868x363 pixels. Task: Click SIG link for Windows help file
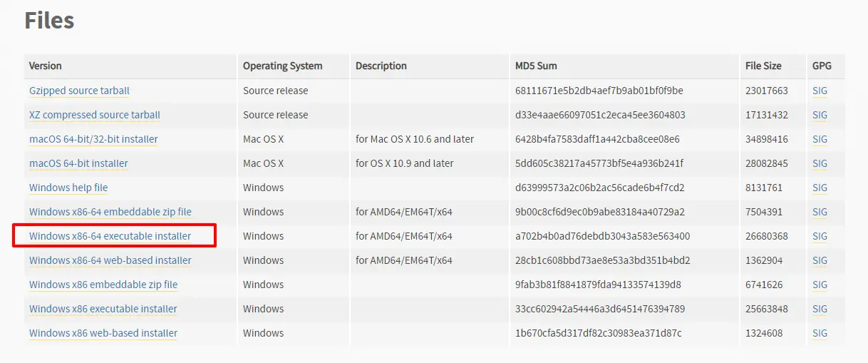(820, 188)
